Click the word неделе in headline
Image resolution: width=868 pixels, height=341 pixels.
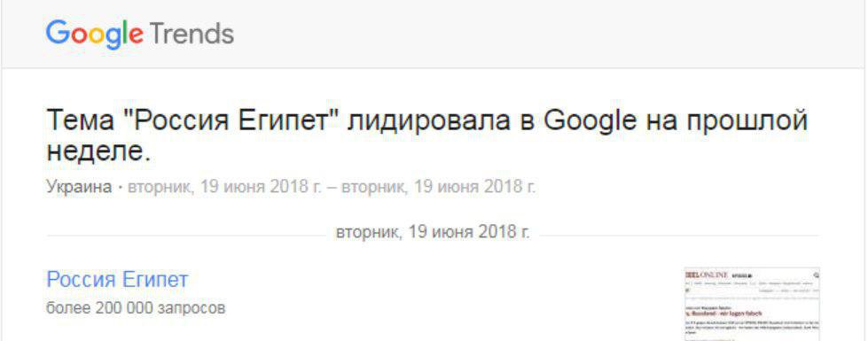pyautogui.click(x=98, y=152)
